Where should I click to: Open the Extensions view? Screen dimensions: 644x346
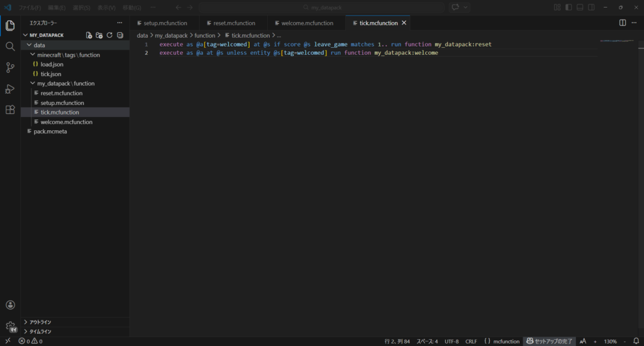point(10,109)
